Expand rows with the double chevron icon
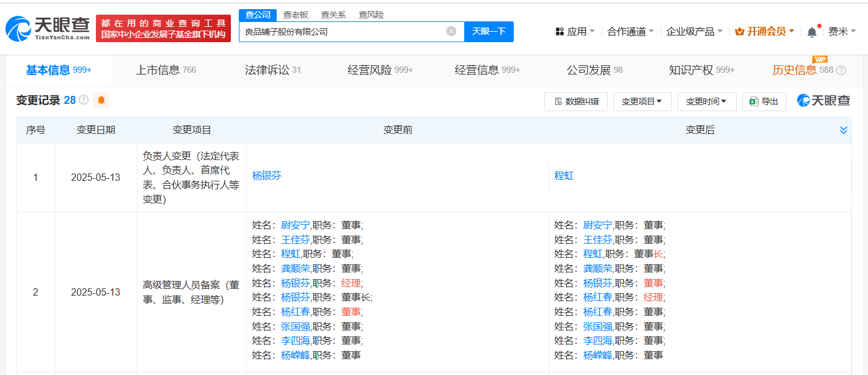Viewport: 868px width, 375px height. pos(843,130)
